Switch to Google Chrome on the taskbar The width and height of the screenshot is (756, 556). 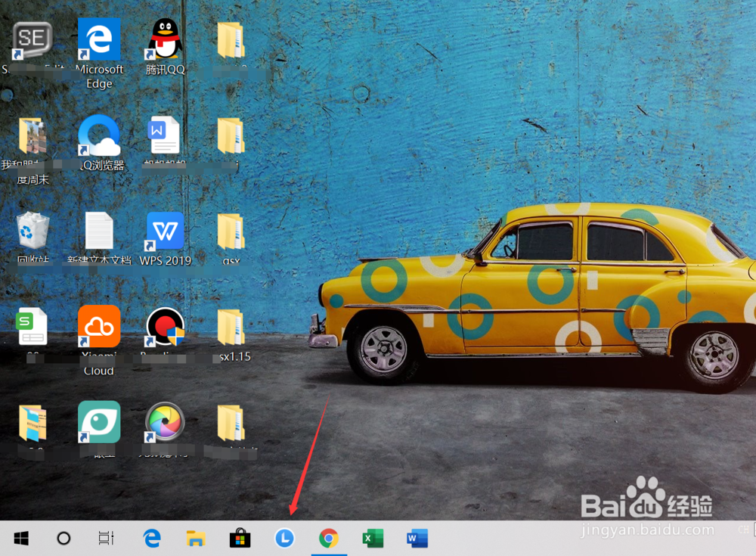point(329,538)
